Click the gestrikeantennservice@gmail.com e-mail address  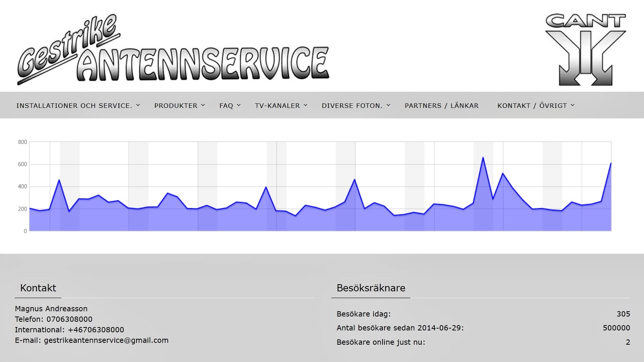click(x=106, y=340)
